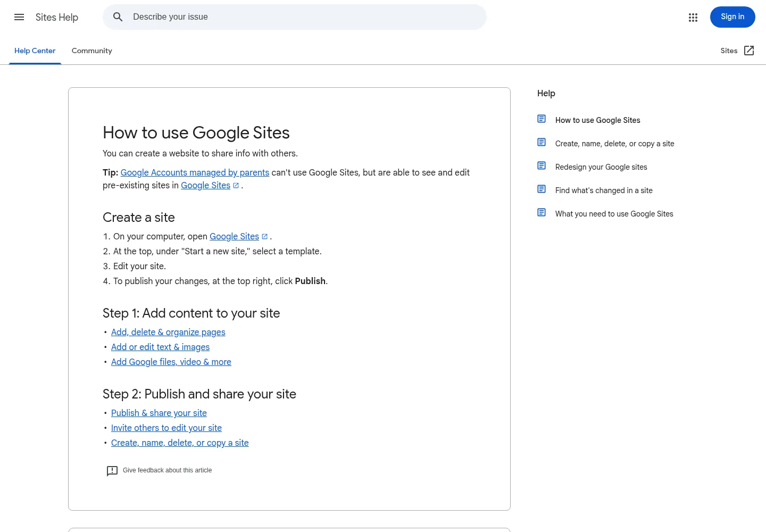Image resolution: width=766 pixels, height=532 pixels.
Task: Click the Create a site heading
Action: coord(139,217)
